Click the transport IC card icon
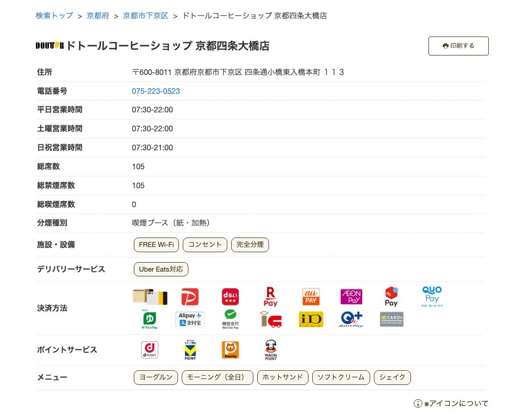522x420 pixels. tap(270, 319)
